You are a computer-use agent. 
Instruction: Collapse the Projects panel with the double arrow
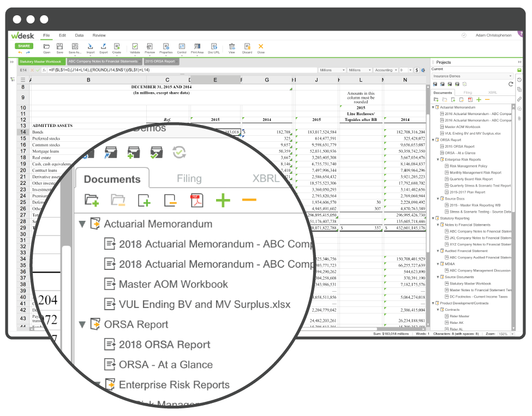point(519,62)
